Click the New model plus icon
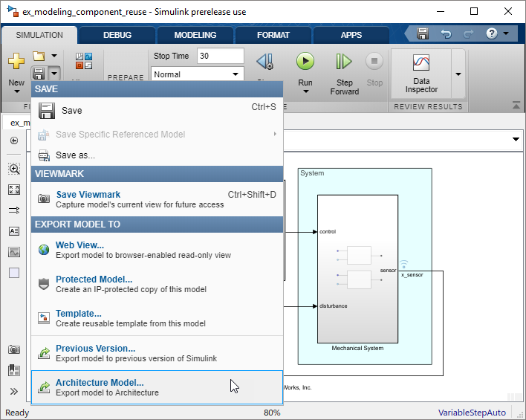526x420 pixels. pos(16,61)
